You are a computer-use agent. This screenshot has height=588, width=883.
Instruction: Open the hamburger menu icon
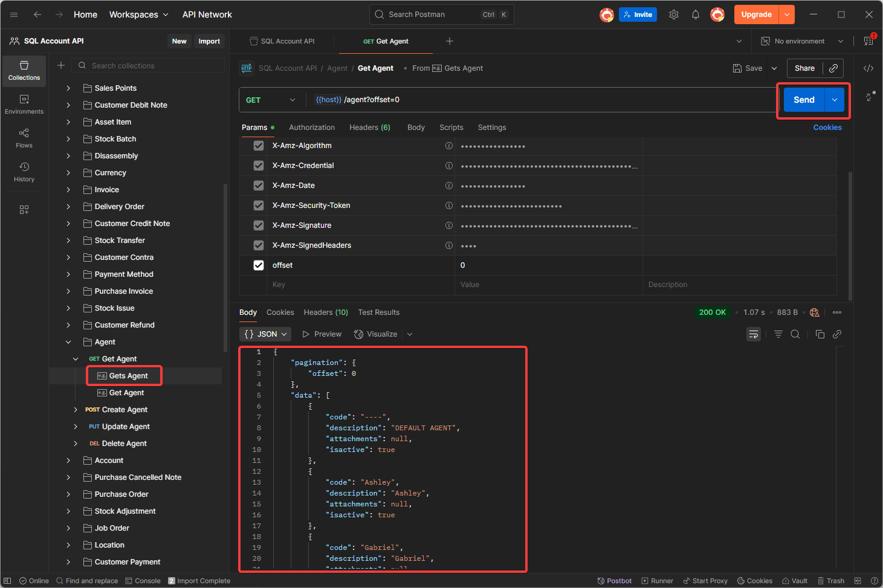click(x=14, y=15)
